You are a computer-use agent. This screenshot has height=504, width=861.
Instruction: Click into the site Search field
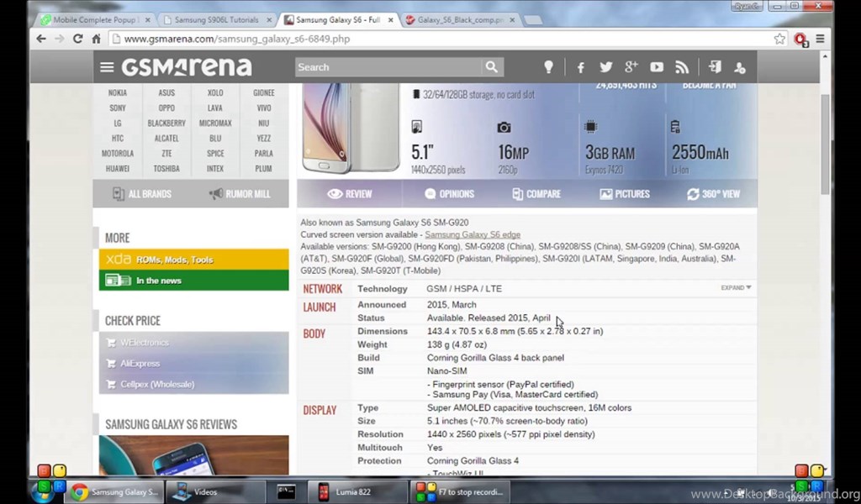point(388,67)
